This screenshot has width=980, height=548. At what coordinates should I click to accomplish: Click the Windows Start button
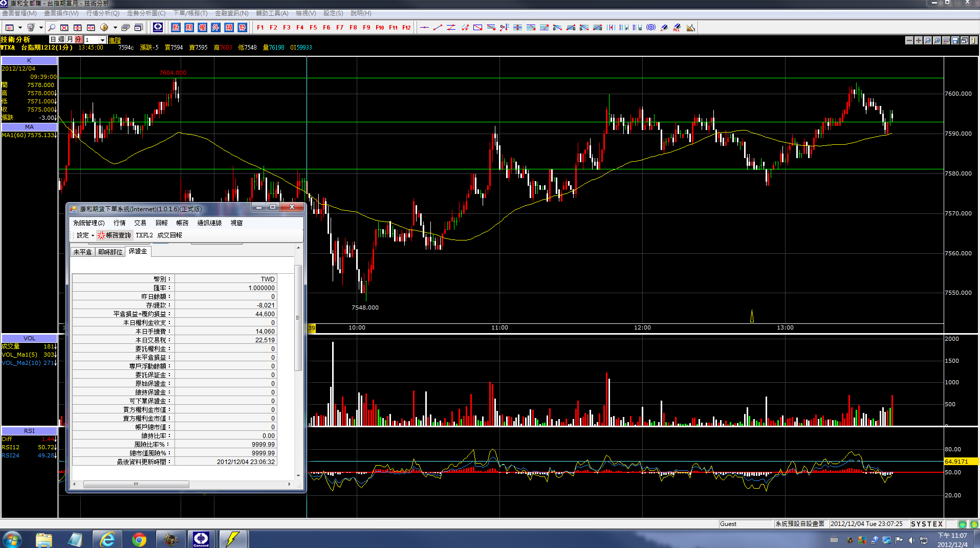(12, 539)
